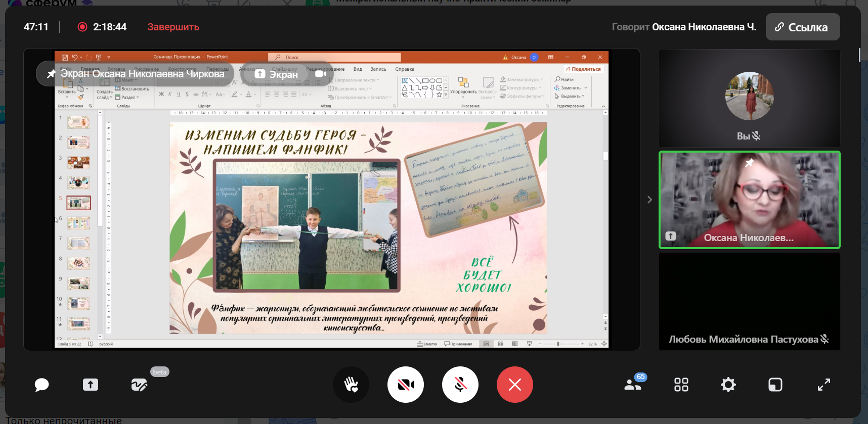The height and width of the screenshot is (424, 868).
Task: Open Эффекты фигуры dropdown
Action: [523, 96]
